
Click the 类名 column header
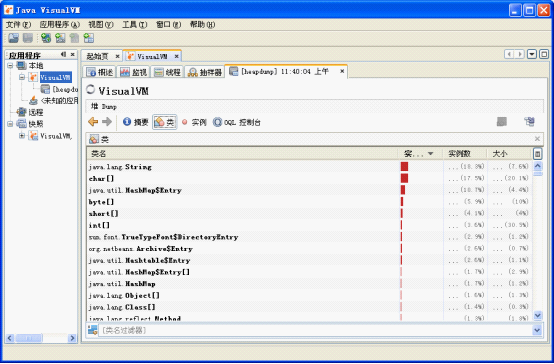[242, 154]
